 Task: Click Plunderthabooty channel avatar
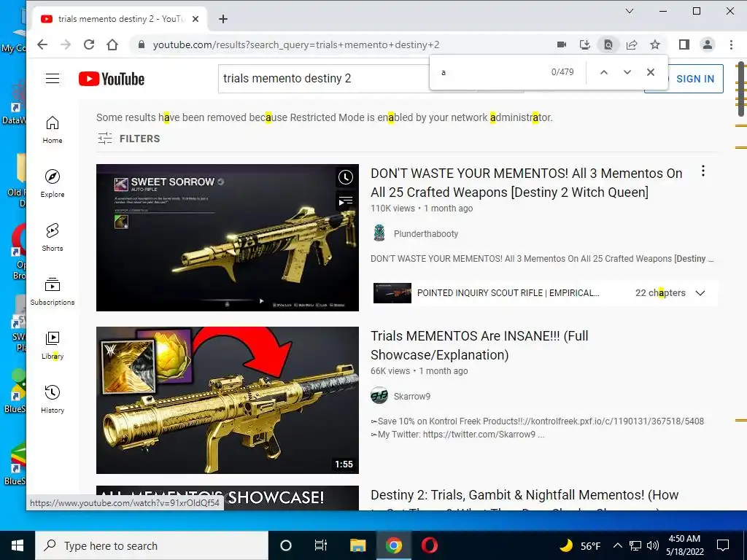pos(379,233)
